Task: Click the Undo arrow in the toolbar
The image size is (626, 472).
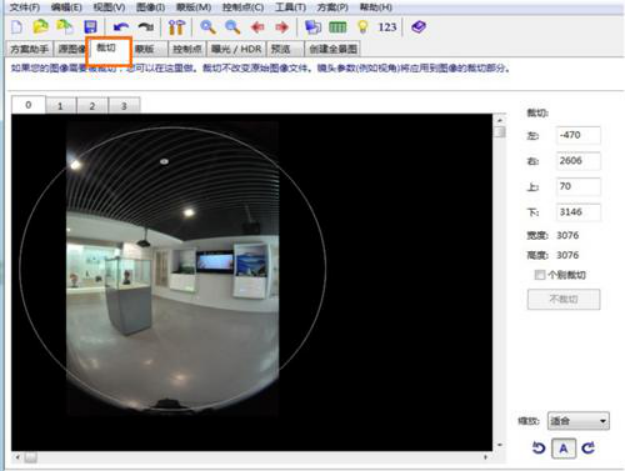Action: coord(121,27)
